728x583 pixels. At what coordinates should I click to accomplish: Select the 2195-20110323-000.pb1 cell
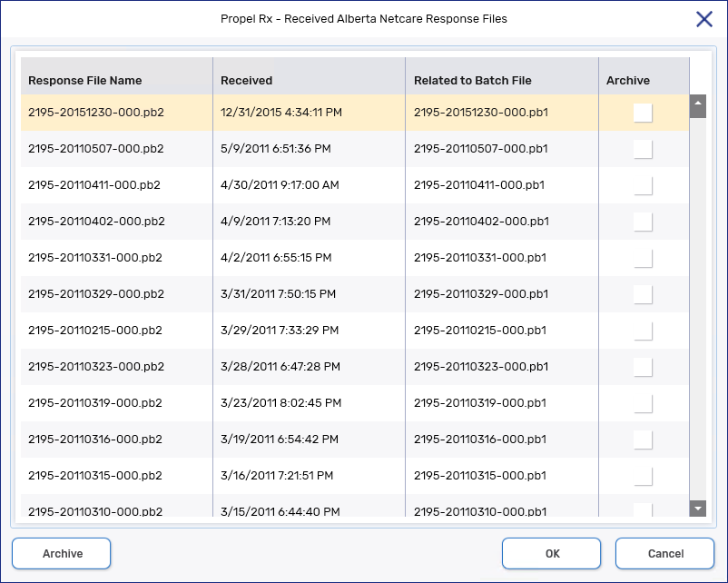(481, 367)
